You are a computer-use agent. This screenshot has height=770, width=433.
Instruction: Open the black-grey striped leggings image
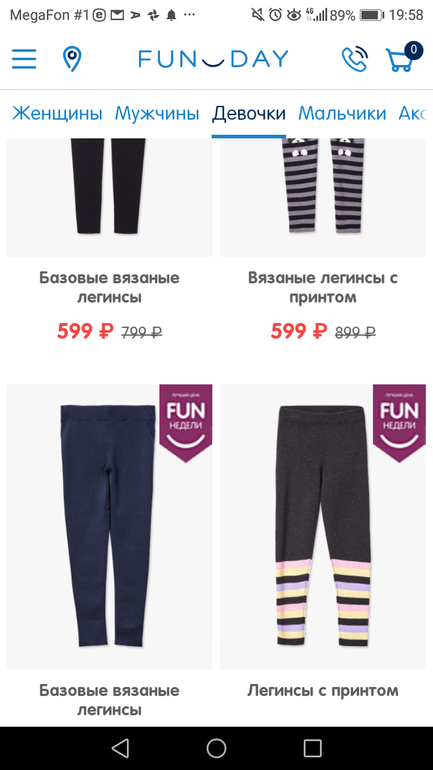click(323, 197)
